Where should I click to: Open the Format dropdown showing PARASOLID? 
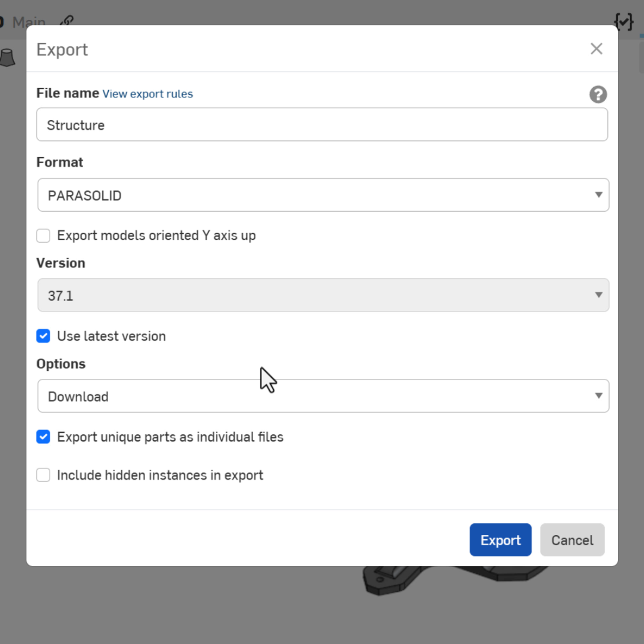click(322, 195)
